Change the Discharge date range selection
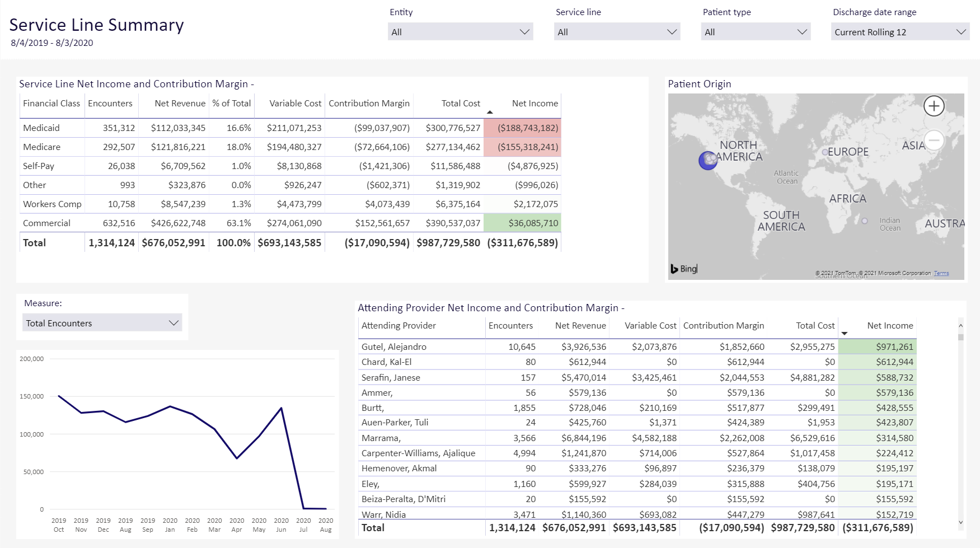The image size is (980, 548). tap(899, 32)
